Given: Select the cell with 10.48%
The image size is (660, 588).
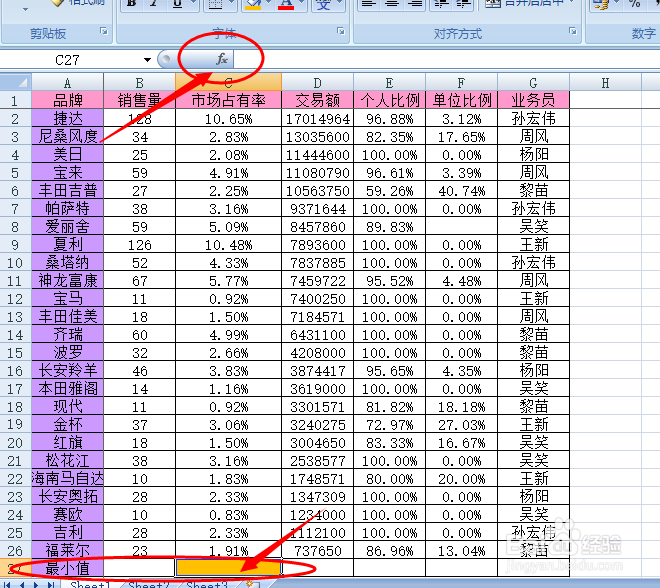Looking at the screenshot, I should click(229, 245).
